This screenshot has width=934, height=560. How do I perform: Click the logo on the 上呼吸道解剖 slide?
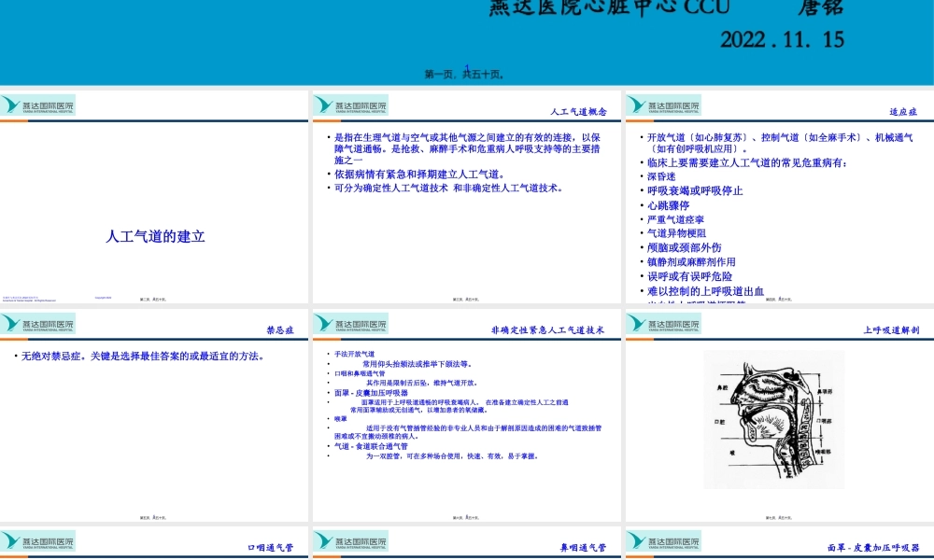634,323
